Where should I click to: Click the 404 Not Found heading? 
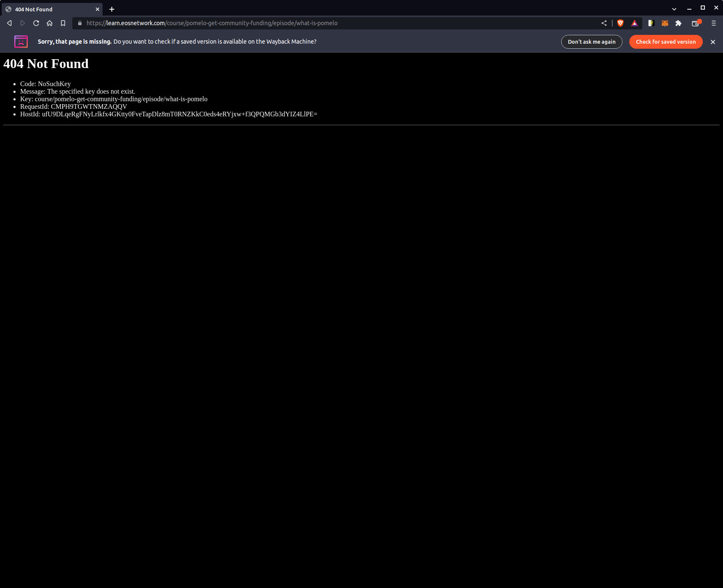pyautogui.click(x=46, y=64)
